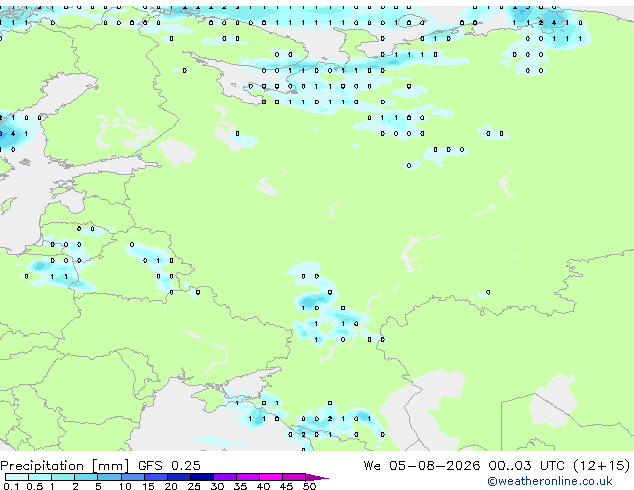Click the ©weatheronline.co.uk link
Screen dimensions: 634x490
549,481
